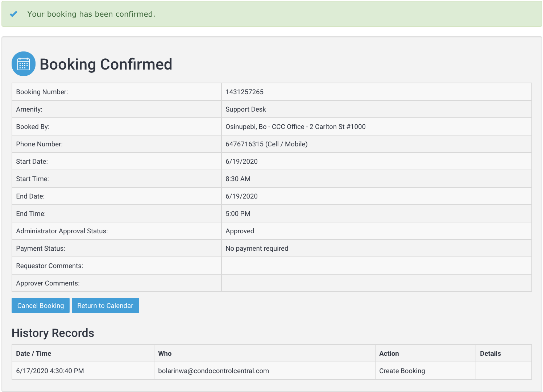Click the Date / Time column header
Viewport: 543px width, 392px height.
[x=34, y=354]
